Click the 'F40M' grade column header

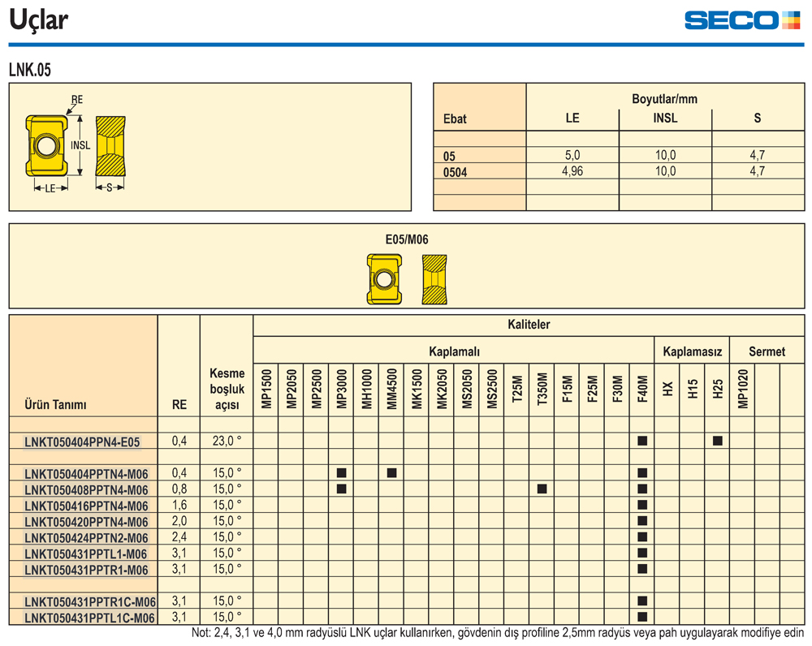point(642,390)
